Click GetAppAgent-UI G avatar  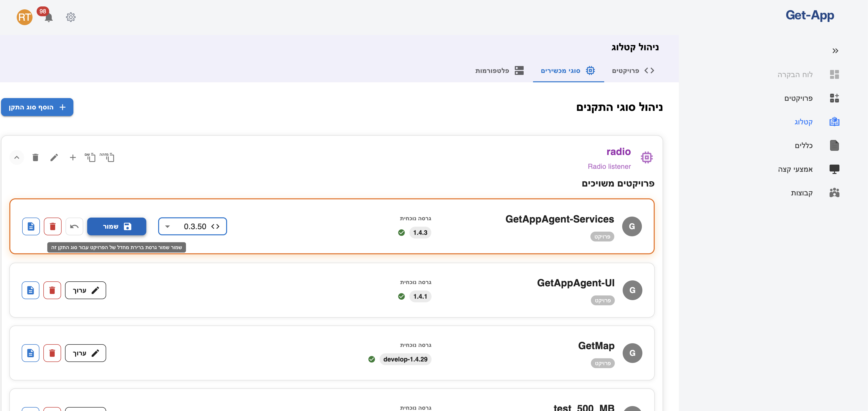pyautogui.click(x=633, y=290)
